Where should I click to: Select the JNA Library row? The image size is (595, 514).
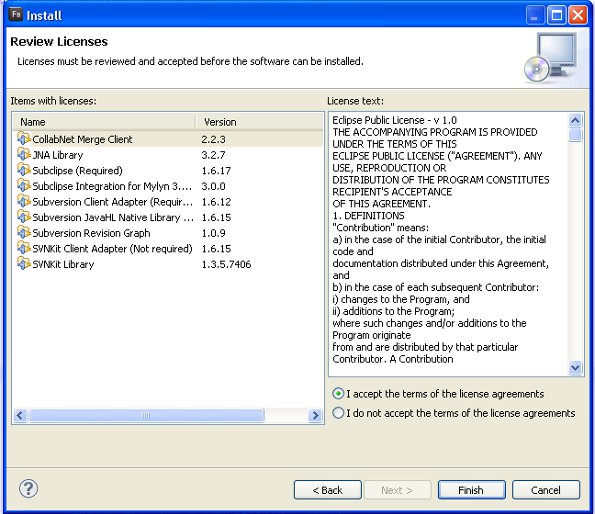click(168, 155)
